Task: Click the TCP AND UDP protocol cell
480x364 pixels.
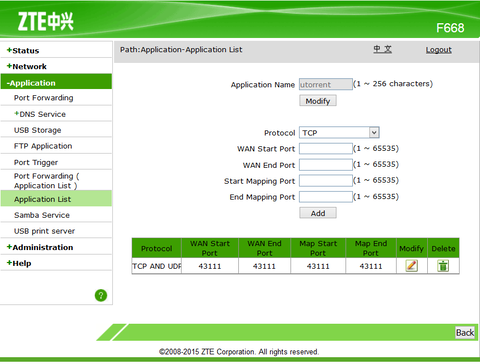Action: pos(157,266)
